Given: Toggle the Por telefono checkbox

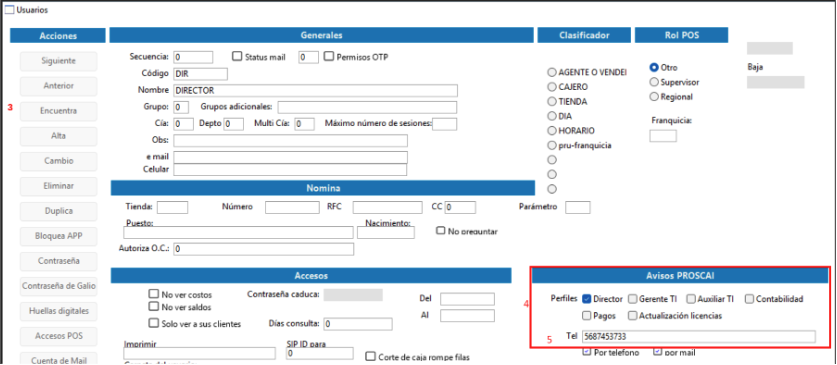Looking at the screenshot, I should pyautogui.click(x=587, y=352).
